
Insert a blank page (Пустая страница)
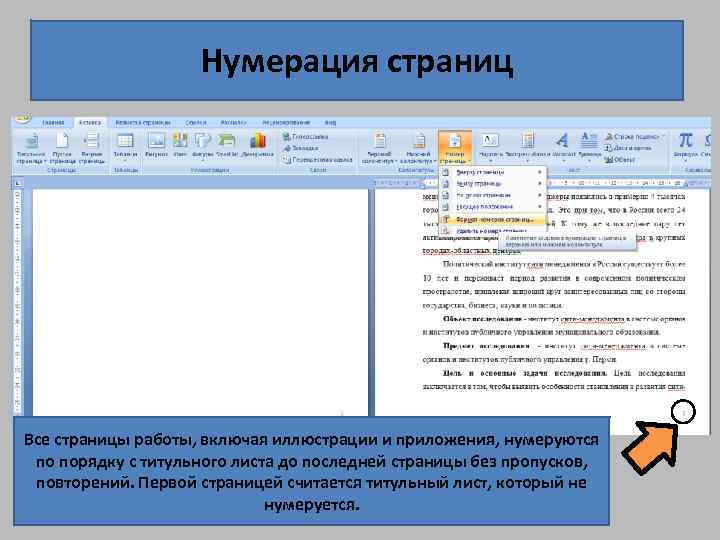pyautogui.click(x=62, y=148)
